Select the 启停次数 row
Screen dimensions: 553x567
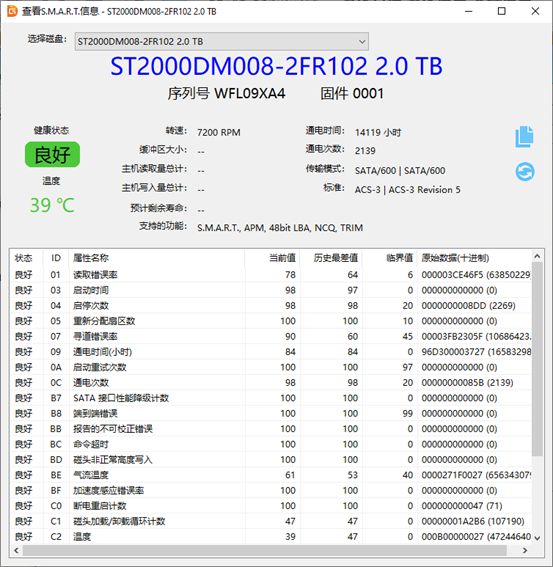tap(271, 306)
